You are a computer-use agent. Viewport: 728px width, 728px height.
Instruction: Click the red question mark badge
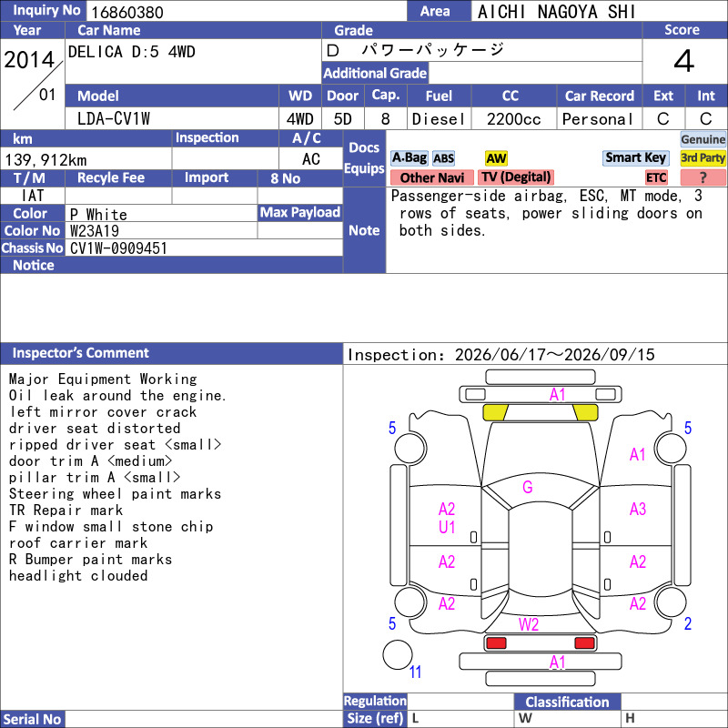click(703, 177)
